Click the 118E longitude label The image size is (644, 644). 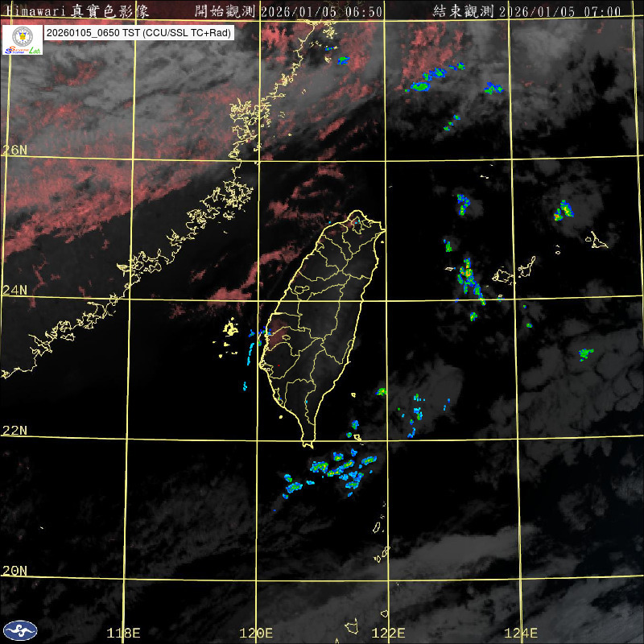pos(124,633)
